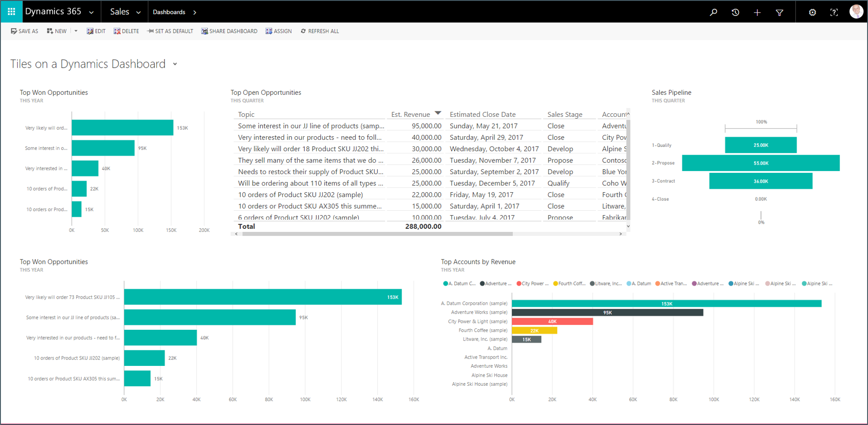Click the Refresh All icon
The width and height of the screenshot is (868, 425).
(x=320, y=31)
